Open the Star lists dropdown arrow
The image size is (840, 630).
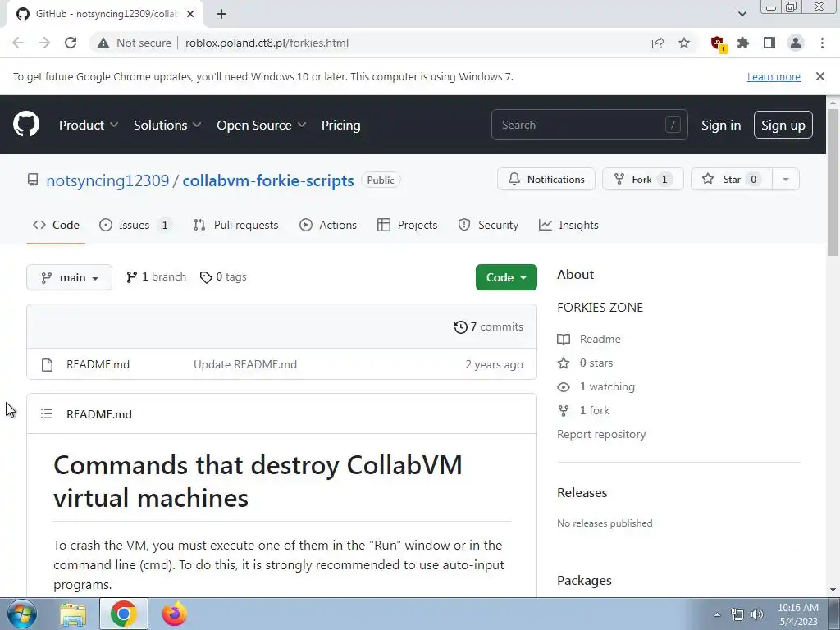tap(786, 180)
